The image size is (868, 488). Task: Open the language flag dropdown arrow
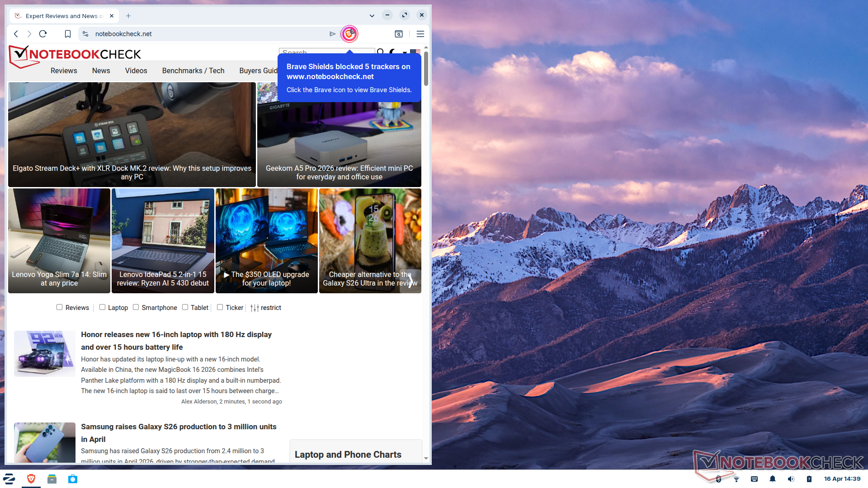click(x=405, y=53)
